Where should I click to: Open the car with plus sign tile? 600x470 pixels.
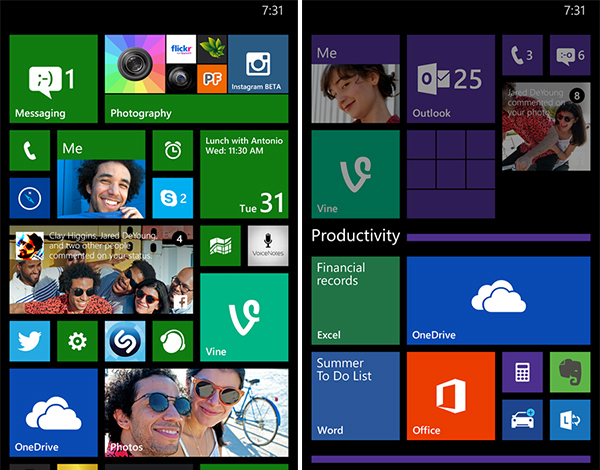pos(522,420)
